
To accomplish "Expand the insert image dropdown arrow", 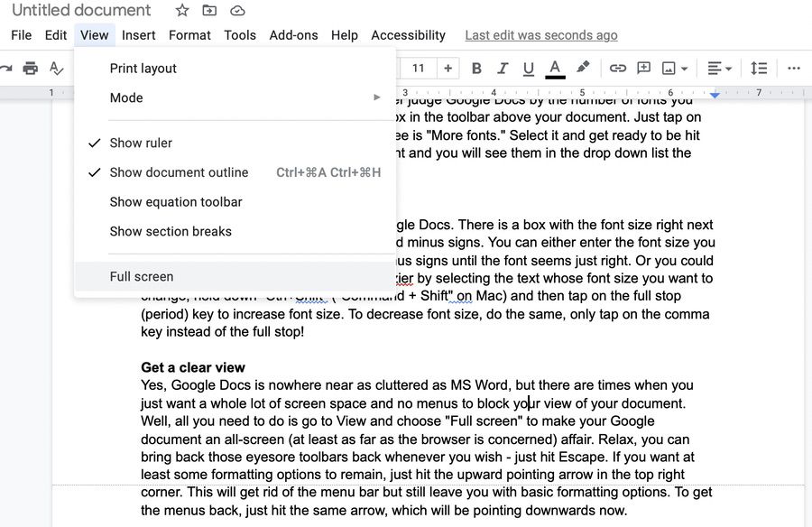I will click(x=684, y=69).
